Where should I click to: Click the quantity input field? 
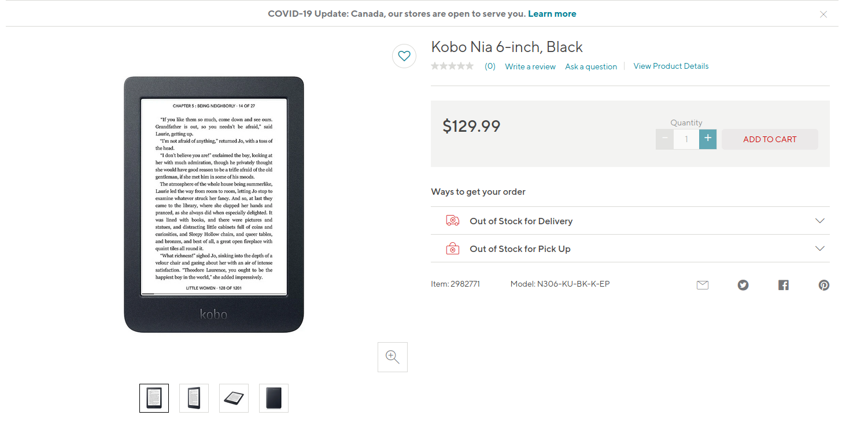686,139
